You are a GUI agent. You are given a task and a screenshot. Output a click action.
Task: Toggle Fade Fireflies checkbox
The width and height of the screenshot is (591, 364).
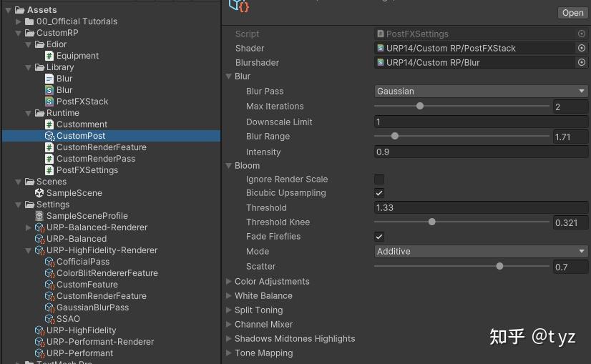(x=379, y=237)
